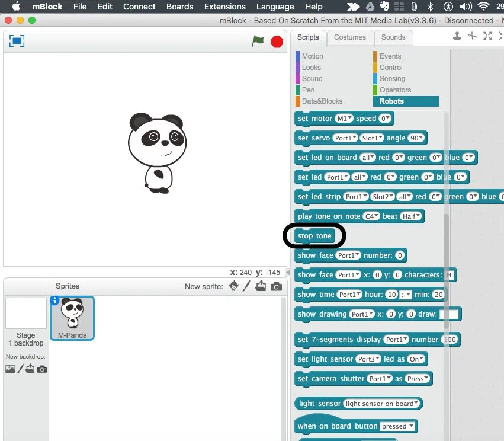Viewport: 504px width, 441px height.
Task: Select the Sensing block category
Action: pos(392,79)
